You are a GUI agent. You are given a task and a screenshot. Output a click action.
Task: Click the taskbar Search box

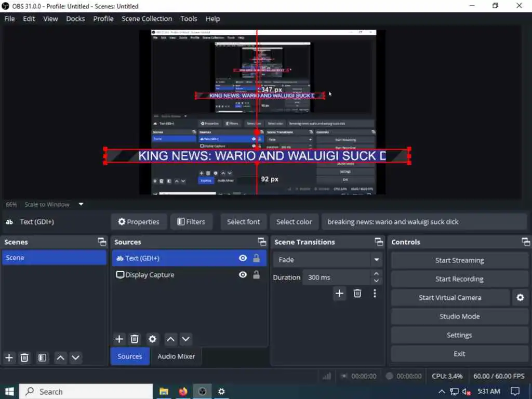click(86, 392)
